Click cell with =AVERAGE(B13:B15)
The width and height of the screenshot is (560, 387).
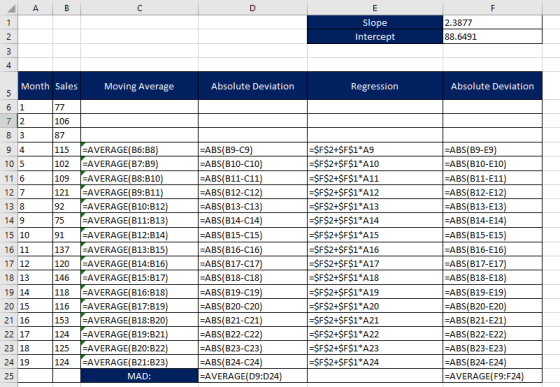[x=140, y=249]
